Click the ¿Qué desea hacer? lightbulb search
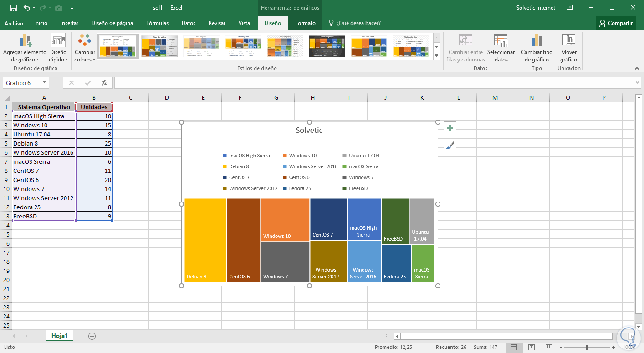This screenshot has width=644, height=353. tap(354, 23)
